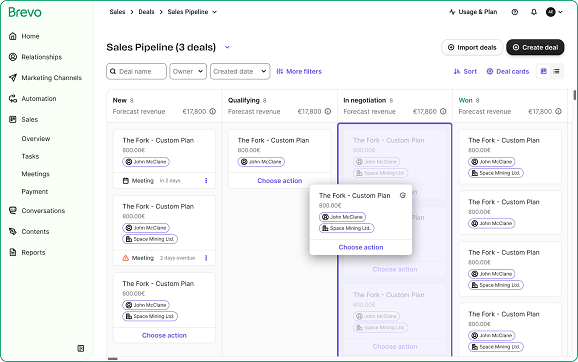Viewport: 578px width, 362px height.
Task: Click the vertical scrollbar of the board
Action: tap(574, 95)
